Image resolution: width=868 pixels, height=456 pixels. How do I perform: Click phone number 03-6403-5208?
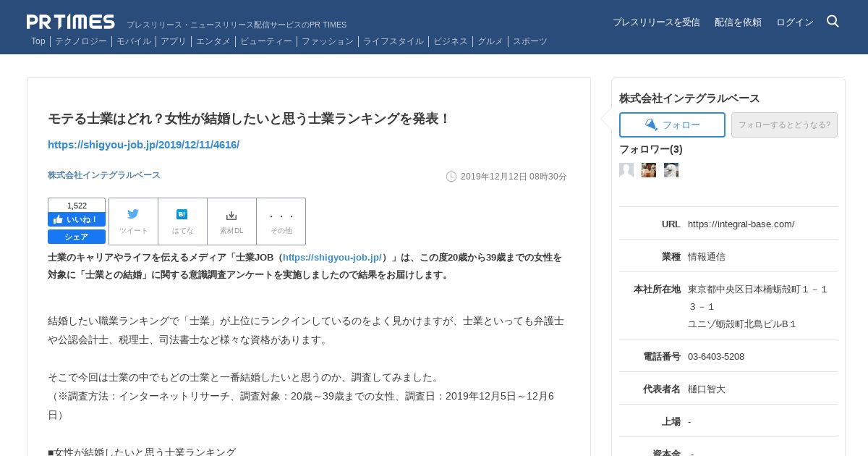click(x=716, y=356)
